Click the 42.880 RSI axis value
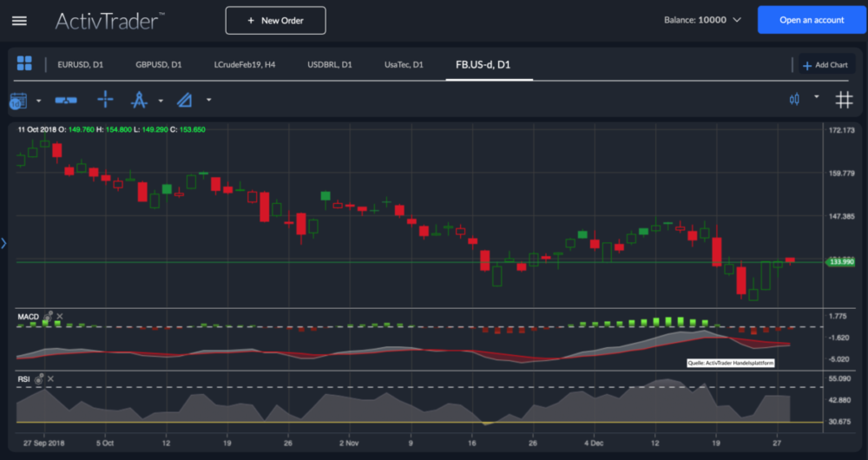868x460 pixels. 840,400
